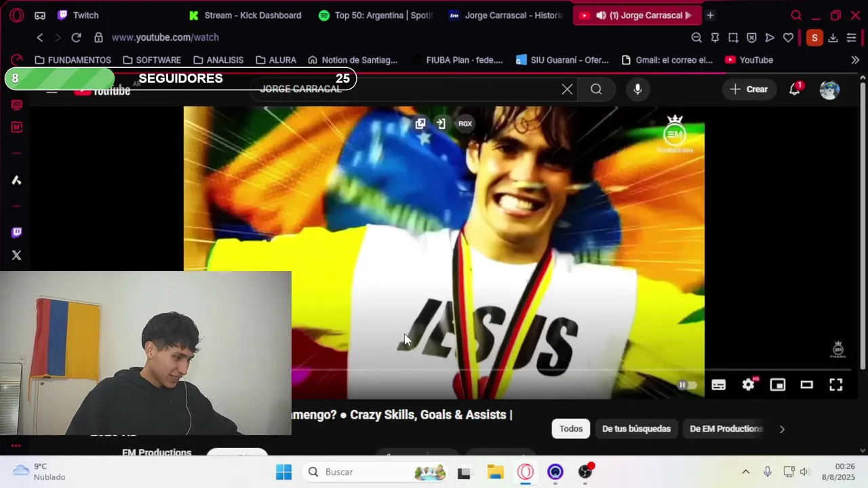Image resolution: width=868 pixels, height=488 pixels.
Task: Open the orange S profile button
Action: click(x=814, y=38)
